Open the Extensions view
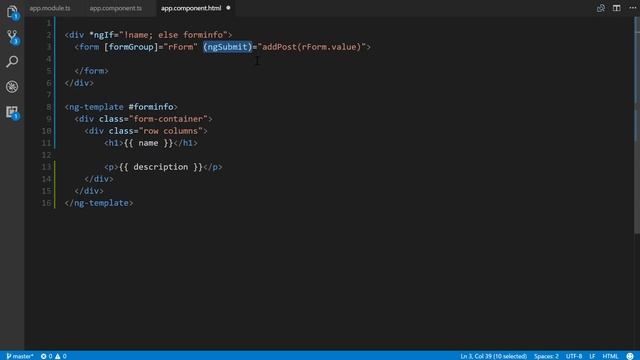640x360 pixels. pos(12,112)
